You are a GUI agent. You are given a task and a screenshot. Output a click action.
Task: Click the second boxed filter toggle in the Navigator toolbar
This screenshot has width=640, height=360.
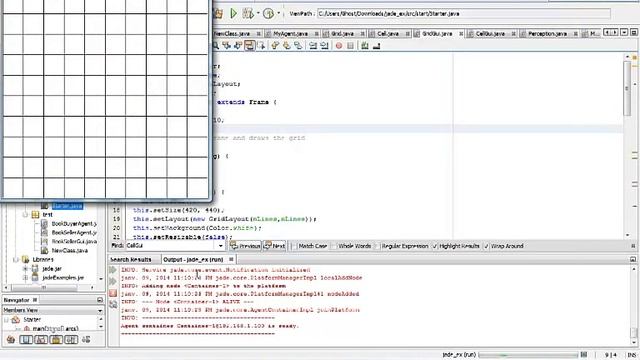coord(41,340)
